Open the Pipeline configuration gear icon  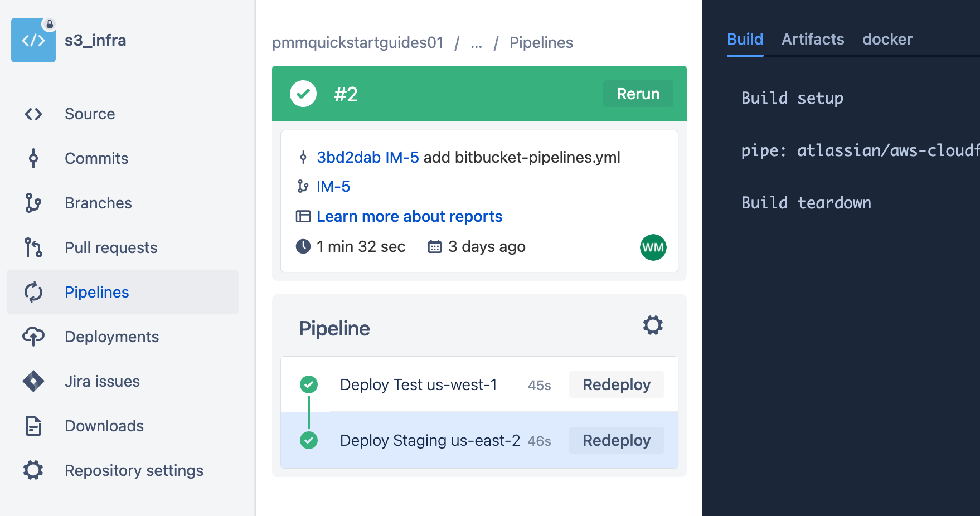(652, 325)
